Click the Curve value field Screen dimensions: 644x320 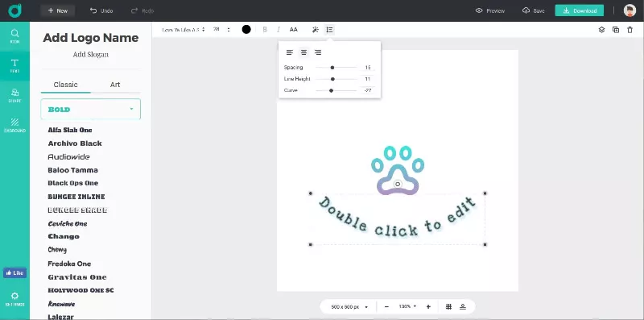pos(368,90)
